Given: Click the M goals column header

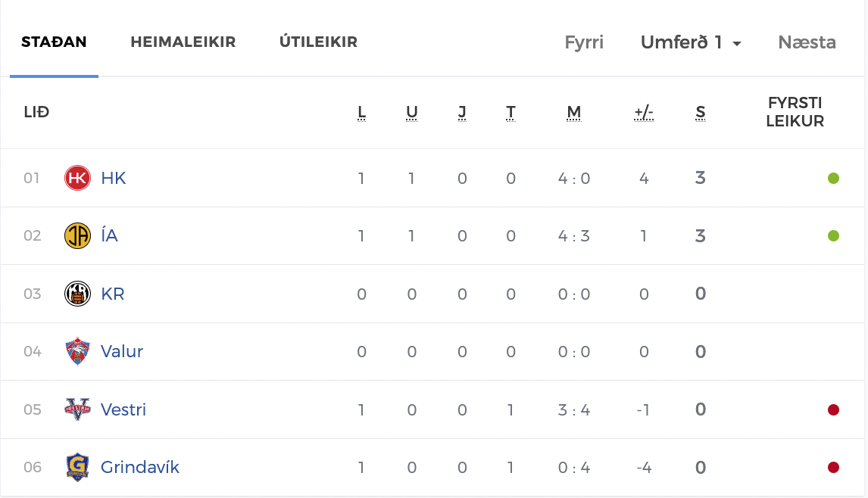Looking at the screenshot, I should click(x=573, y=113).
